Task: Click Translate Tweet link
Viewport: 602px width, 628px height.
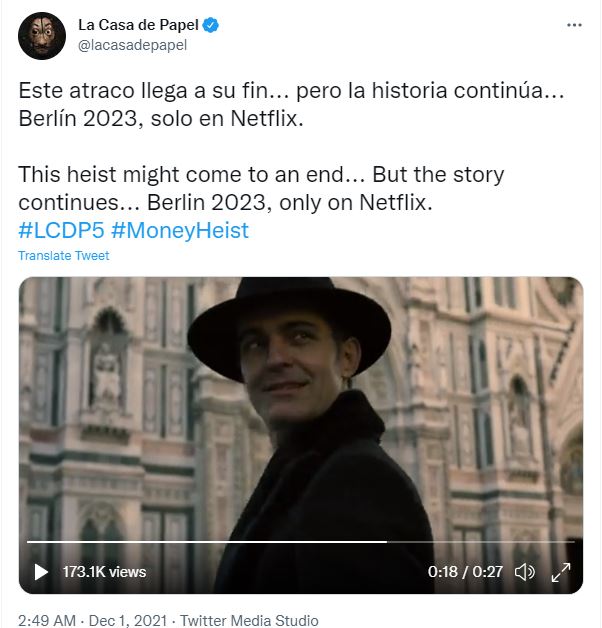Action: coord(64,256)
